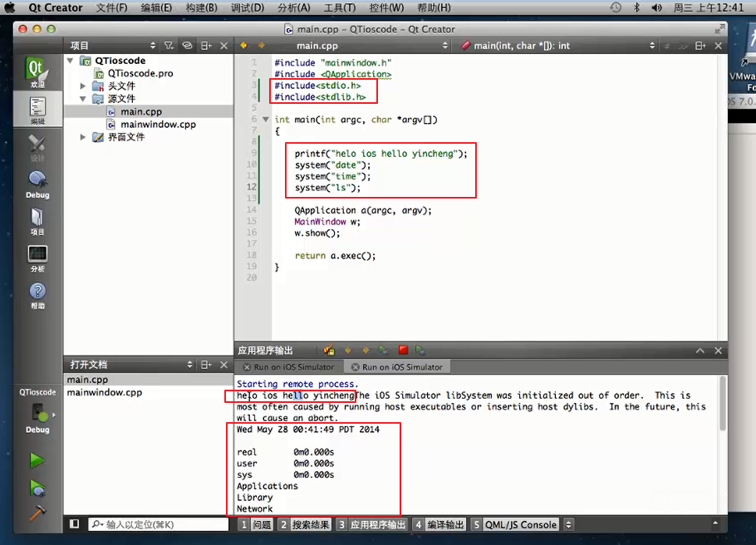The height and width of the screenshot is (545, 756).
Task: Click the filter tree icon in project panel
Action: click(x=169, y=46)
